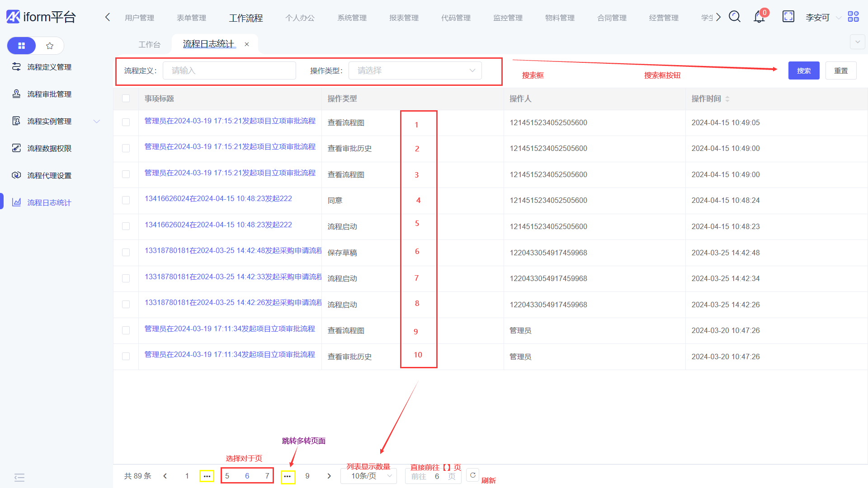Select the grid view toggle in sidebar
Viewport: 868px width, 488px height.
click(21, 46)
